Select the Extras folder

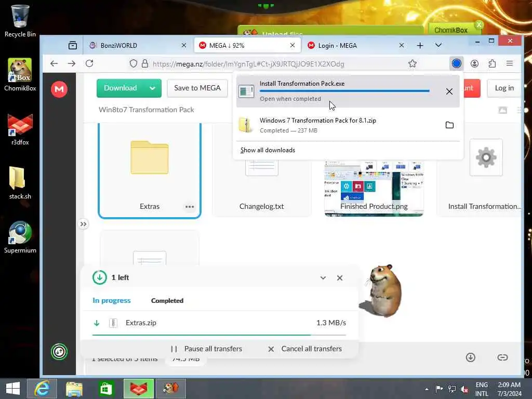tap(150, 170)
